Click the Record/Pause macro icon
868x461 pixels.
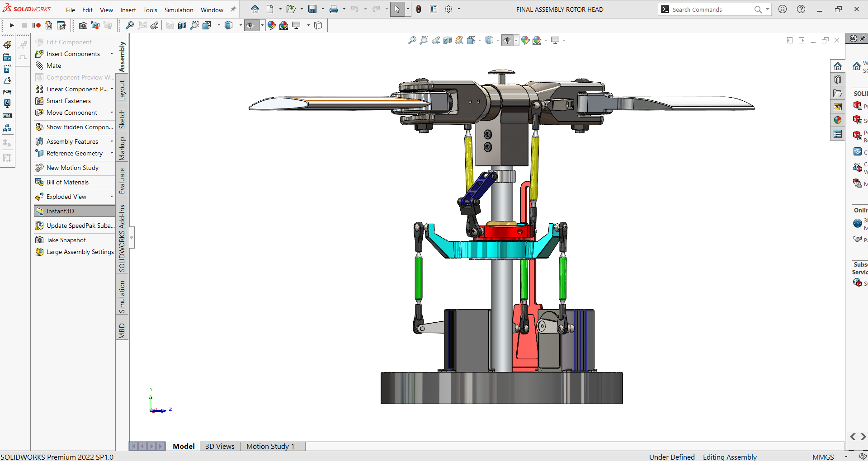(x=37, y=25)
